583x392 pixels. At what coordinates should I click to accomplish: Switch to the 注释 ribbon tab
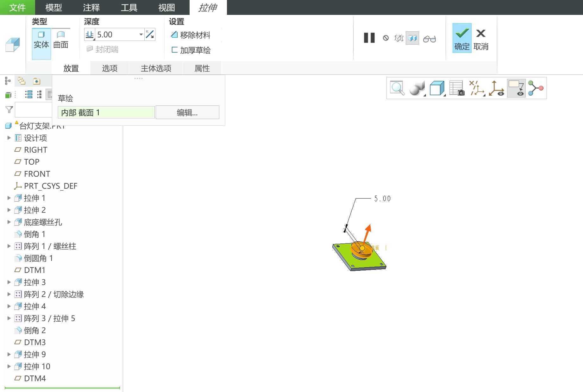[91, 7]
